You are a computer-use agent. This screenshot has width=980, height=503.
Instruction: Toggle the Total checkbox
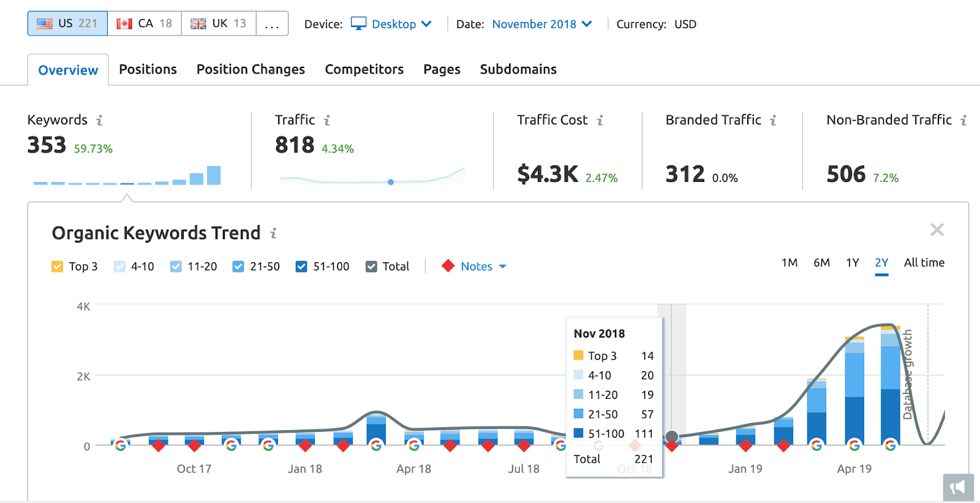point(371,267)
